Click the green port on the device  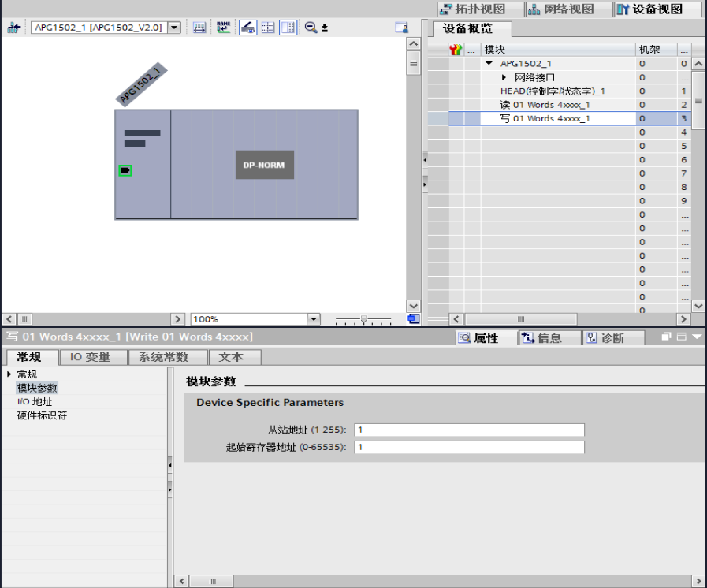[x=125, y=170]
